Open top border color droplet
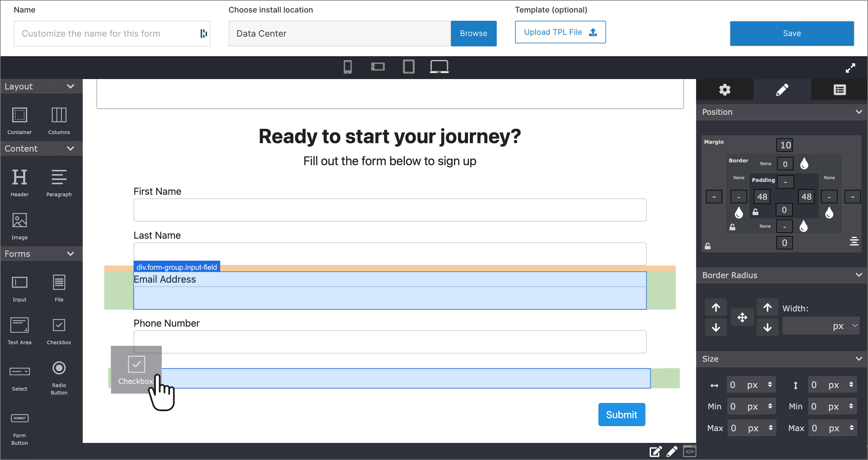This screenshot has height=460, width=868. pyautogui.click(x=804, y=164)
